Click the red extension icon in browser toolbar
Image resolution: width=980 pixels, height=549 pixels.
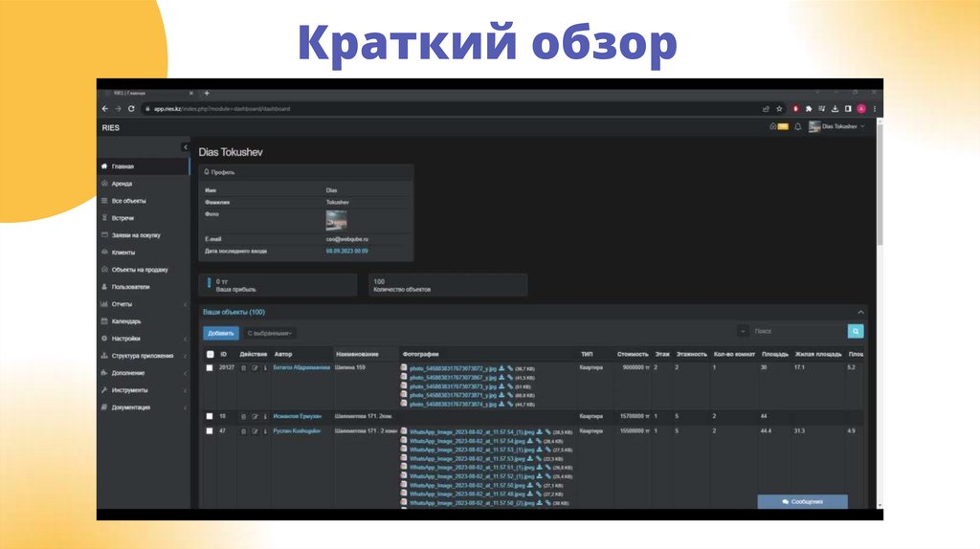795,109
